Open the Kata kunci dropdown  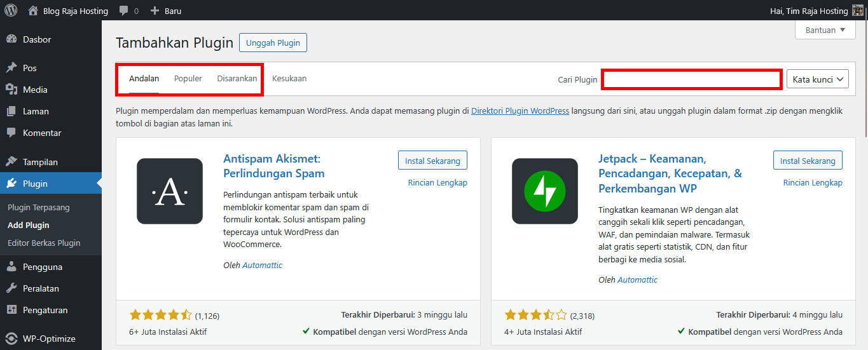pyautogui.click(x=818, y=79)
